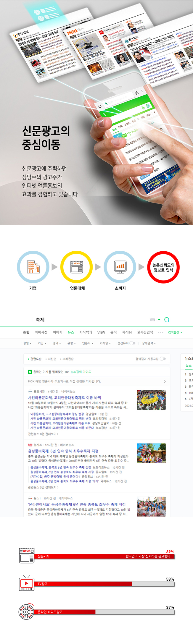Select 관련도순 sort option
The width and height of the screenshot is (193, 644).
35,359
